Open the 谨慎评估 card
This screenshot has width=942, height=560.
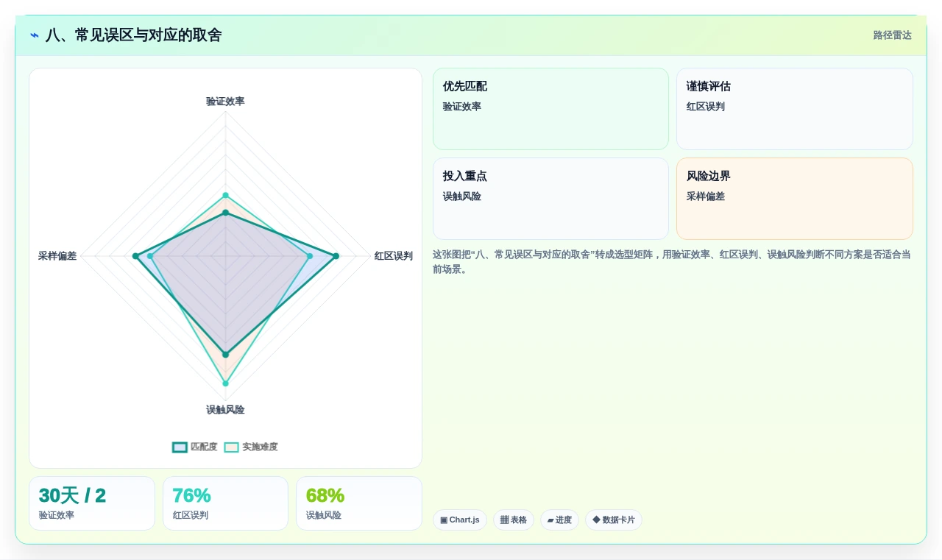tap(795, 109)
